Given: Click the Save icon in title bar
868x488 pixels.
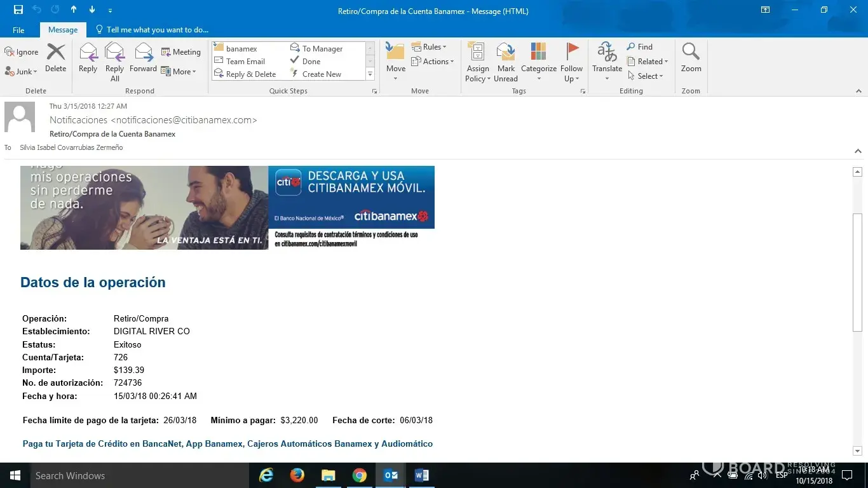Looking at the screenshot, I should (x=18, y=10).
